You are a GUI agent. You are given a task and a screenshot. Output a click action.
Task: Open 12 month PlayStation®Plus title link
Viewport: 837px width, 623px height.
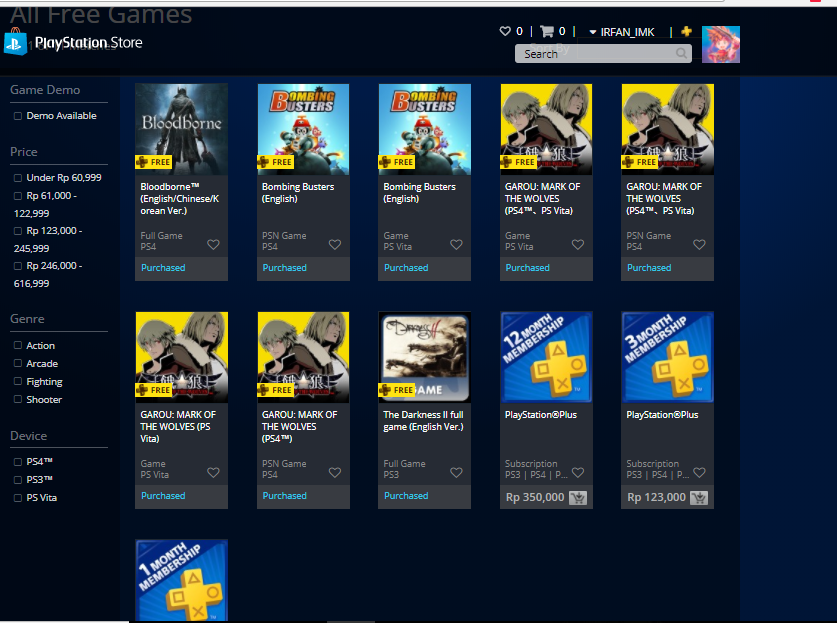(541, 415)
